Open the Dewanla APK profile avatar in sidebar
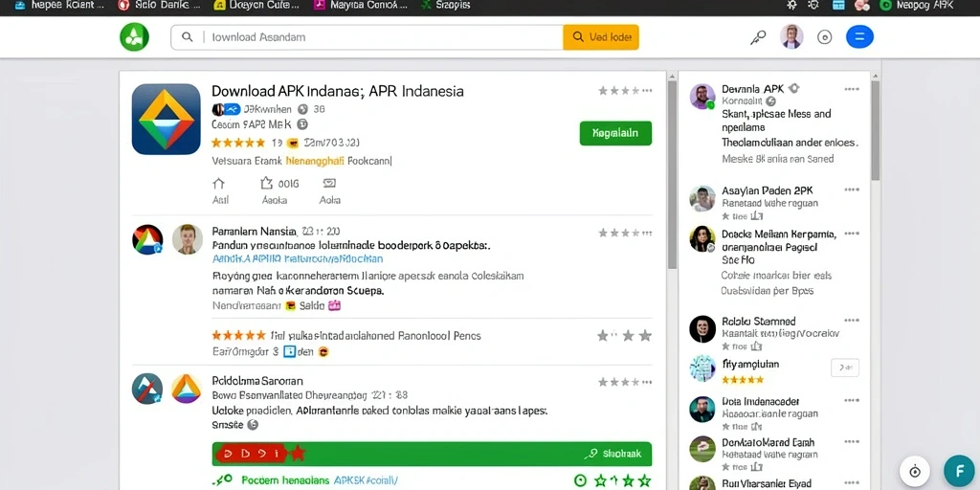This screenshot has height=490, width=980. pyautogui.click(x=702, y=97)
